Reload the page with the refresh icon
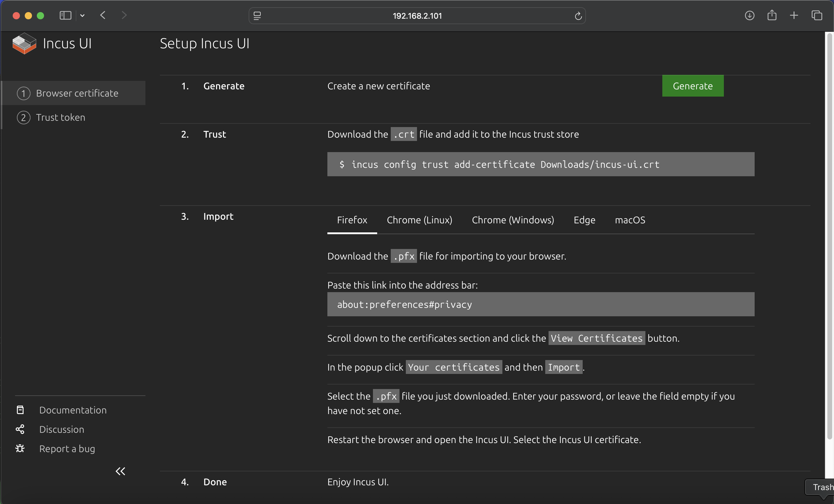 (x=578, y=16)
